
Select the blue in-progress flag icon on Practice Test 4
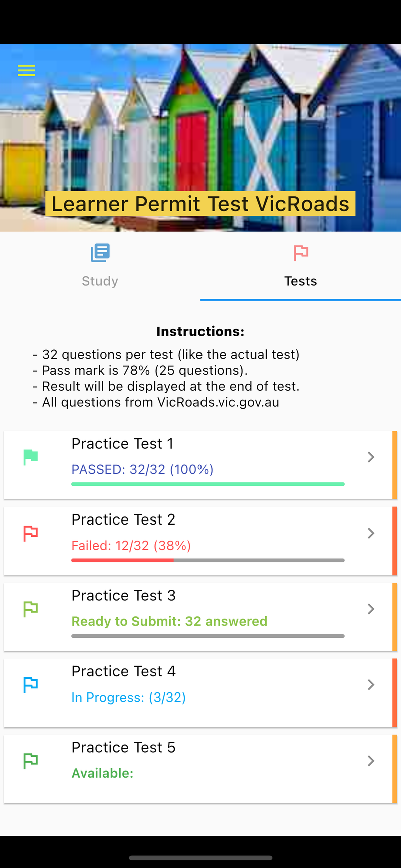tap(30, 685)
